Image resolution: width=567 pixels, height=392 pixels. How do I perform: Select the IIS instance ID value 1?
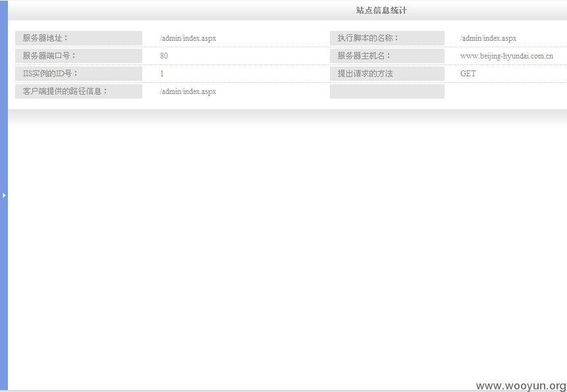point(162,74)
